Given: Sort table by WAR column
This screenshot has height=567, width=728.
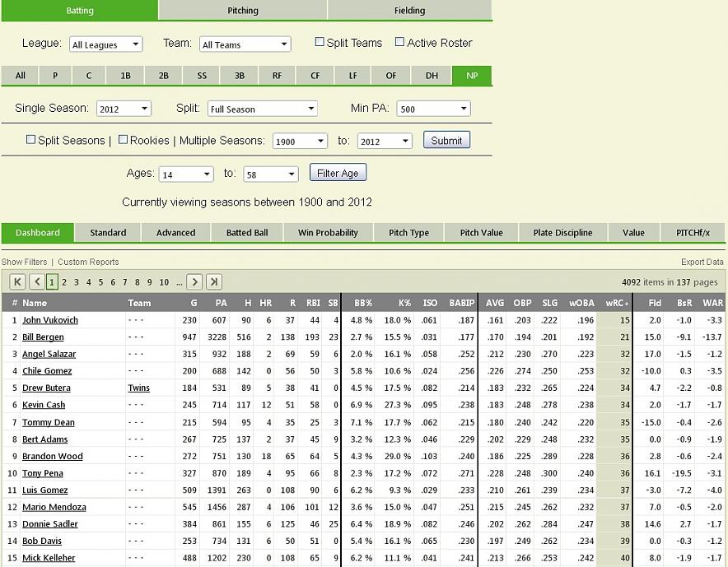Looking at the screenshot, I should pyautogui.click(x=712, y=303).
